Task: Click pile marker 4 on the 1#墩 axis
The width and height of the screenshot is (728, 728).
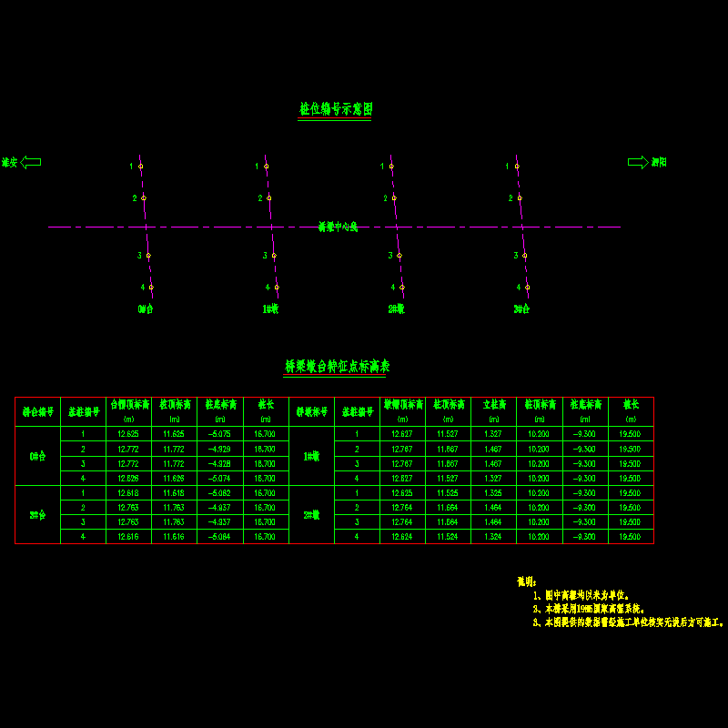Action: pyautogui.click(x=277, y=288)
